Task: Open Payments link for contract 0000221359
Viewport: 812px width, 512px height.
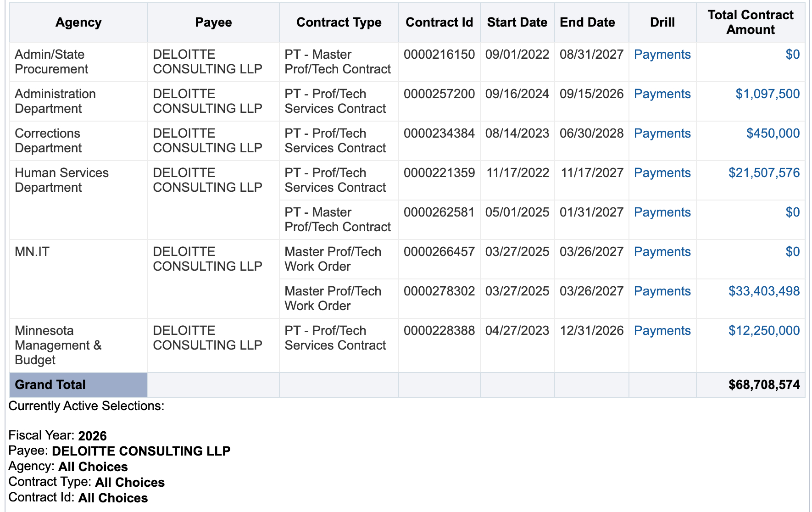Action: point(662,173)
